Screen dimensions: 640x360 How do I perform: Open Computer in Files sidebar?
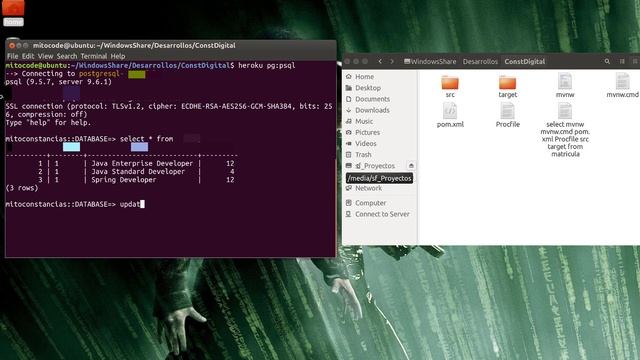tap(370, 203)
